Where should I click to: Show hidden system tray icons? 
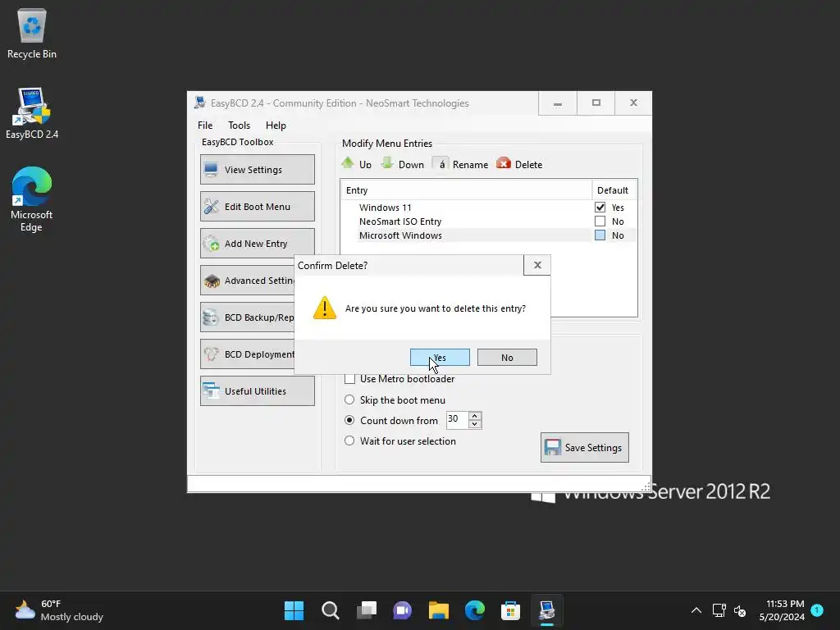click(x=696, y=610)
